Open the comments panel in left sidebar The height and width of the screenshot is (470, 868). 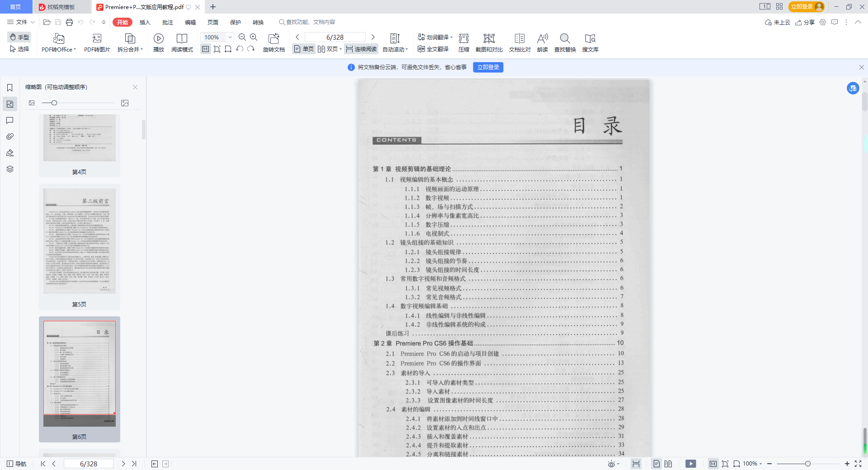[9, 120]
